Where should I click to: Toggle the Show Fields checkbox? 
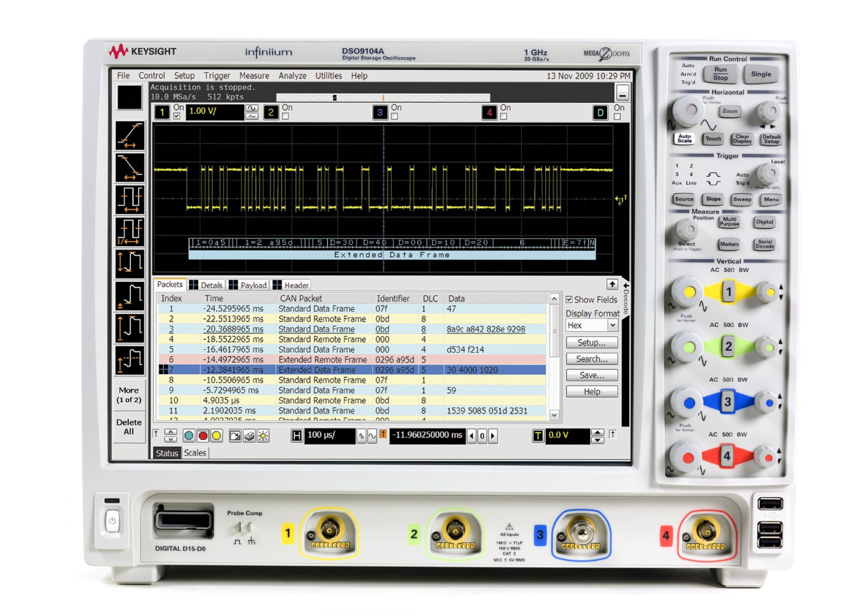tap(570, 300)
